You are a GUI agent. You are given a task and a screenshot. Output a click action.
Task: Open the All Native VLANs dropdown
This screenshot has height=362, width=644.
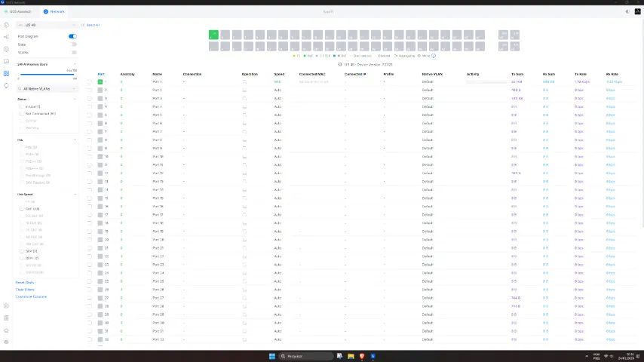pos(47,88)
